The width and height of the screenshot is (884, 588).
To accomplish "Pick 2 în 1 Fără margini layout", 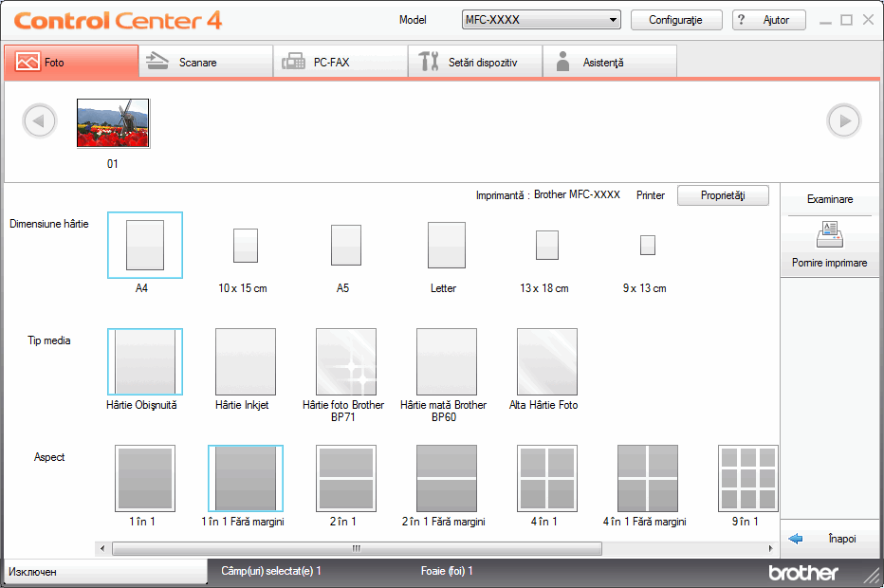I will coord(447,479).
